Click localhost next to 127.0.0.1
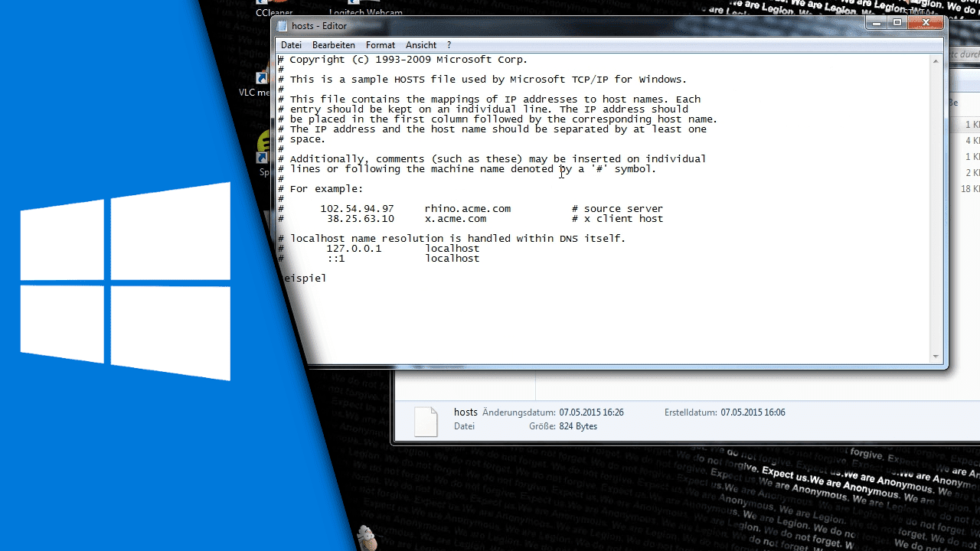Image resolution: width=980 pixels, height=551 pixels. click(452, 249)
